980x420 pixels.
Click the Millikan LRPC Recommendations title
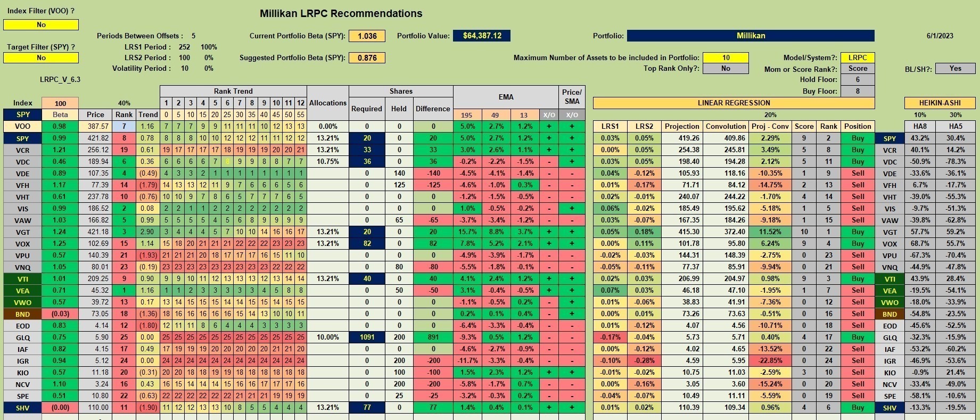coord(341,13)
